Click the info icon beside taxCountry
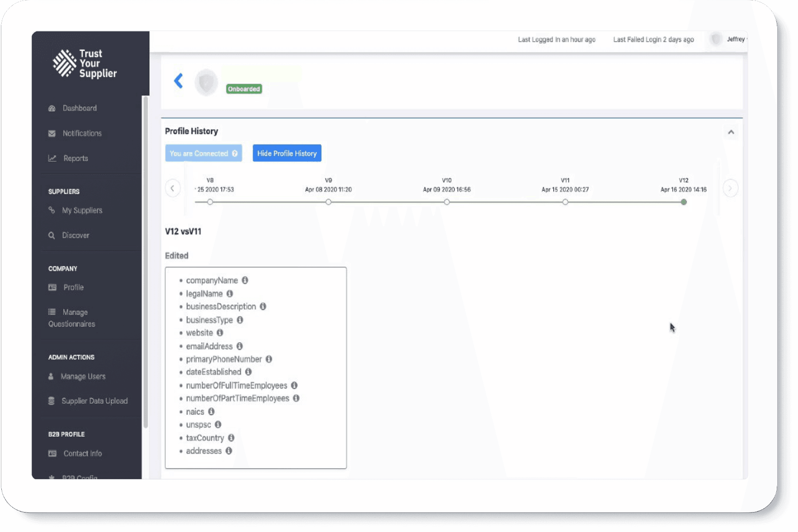This screenshot has height=532, width=798. [x=231, y=438]
